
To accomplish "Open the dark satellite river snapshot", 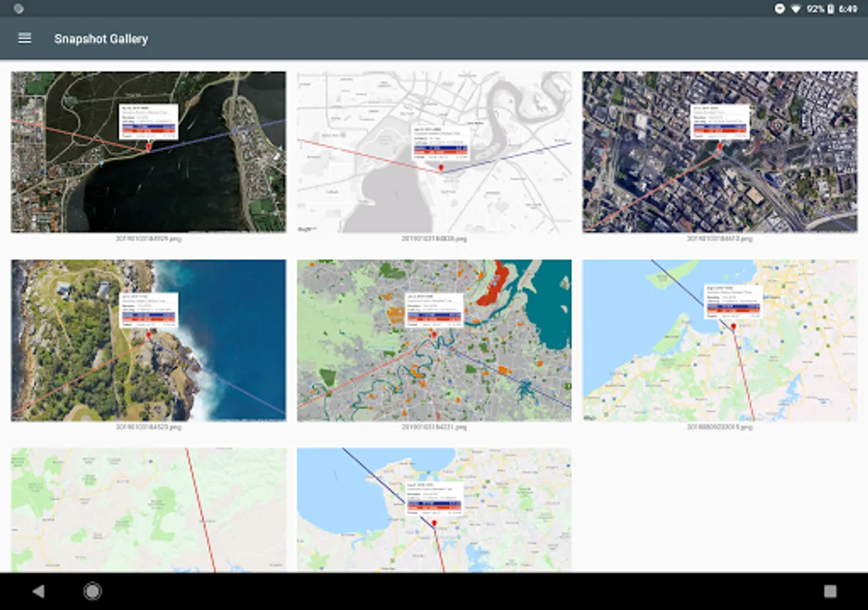I will [x=148, y=152].
